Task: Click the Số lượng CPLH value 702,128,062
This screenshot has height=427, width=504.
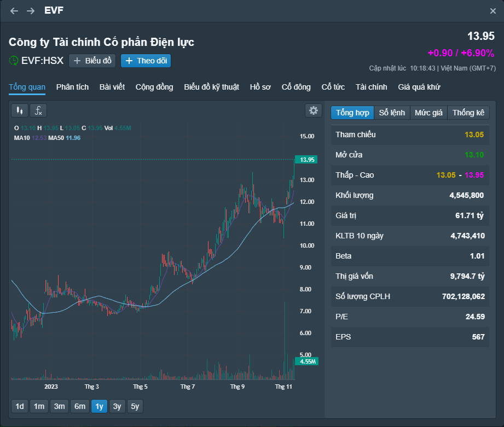Action: pos(464,296)
